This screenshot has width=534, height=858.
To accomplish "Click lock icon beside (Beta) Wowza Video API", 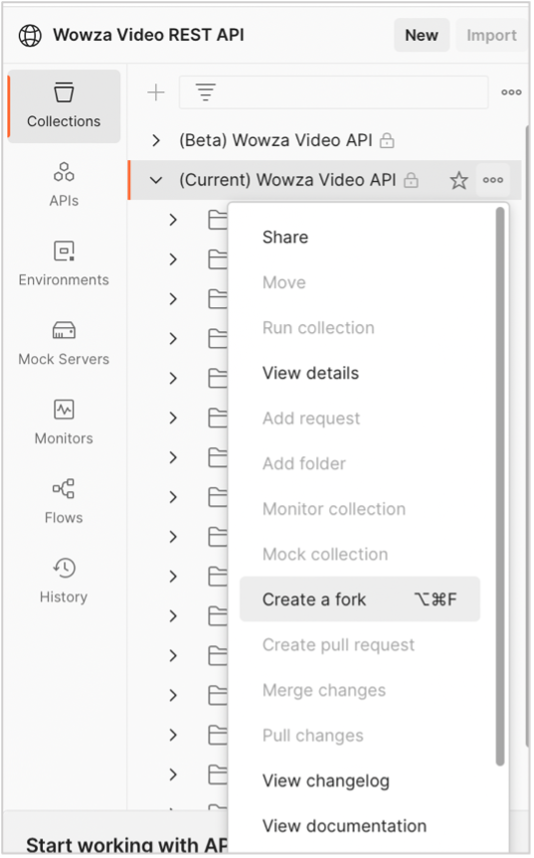I will click(x=387, y=141).
